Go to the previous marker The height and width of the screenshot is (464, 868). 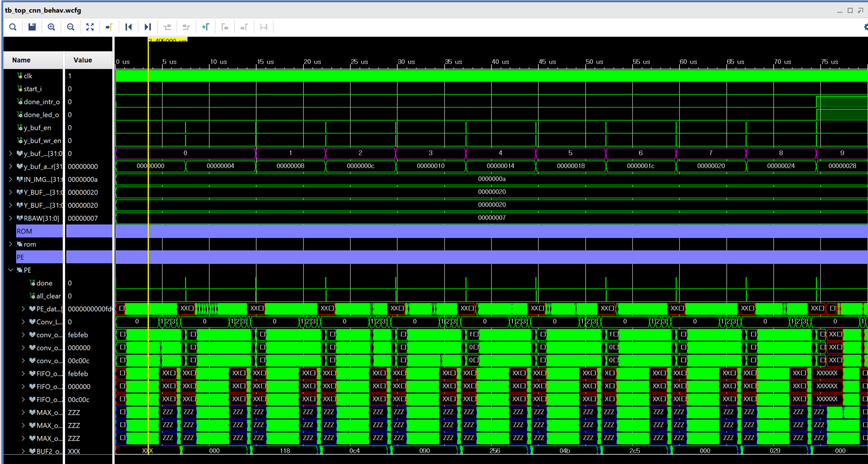(225, 27)
